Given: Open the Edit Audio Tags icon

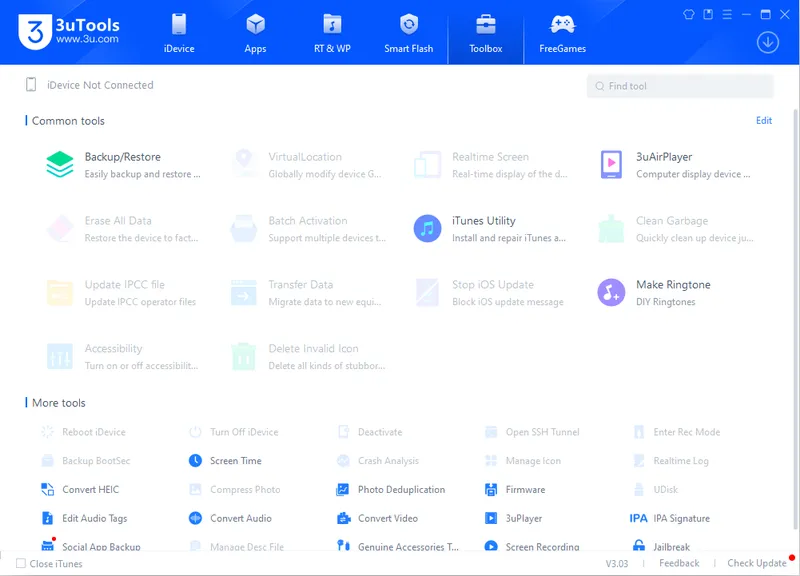Looking at the screenshot, I should 47,518.
